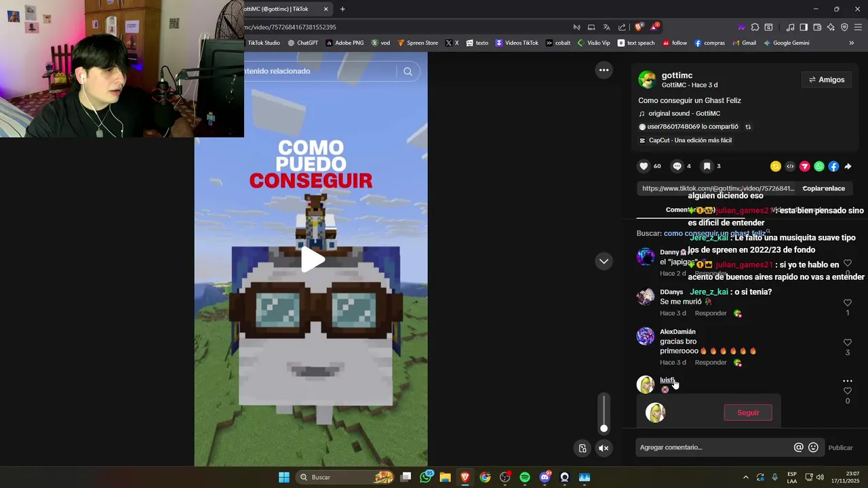Open Adobe PNG bookmark
Image resolution: width=868 pixels, height=488 pixels.
[344, 43]
